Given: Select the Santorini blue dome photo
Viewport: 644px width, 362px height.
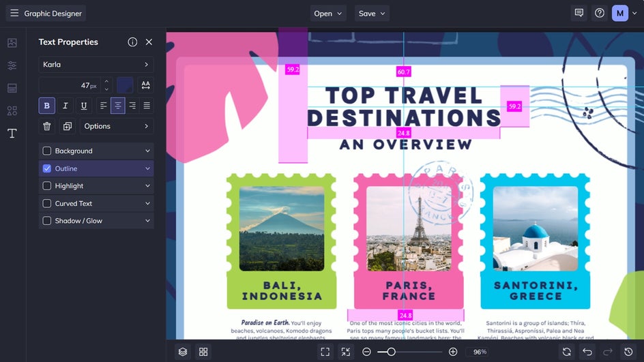Looking at the screenshot, I should click(535, 228).
